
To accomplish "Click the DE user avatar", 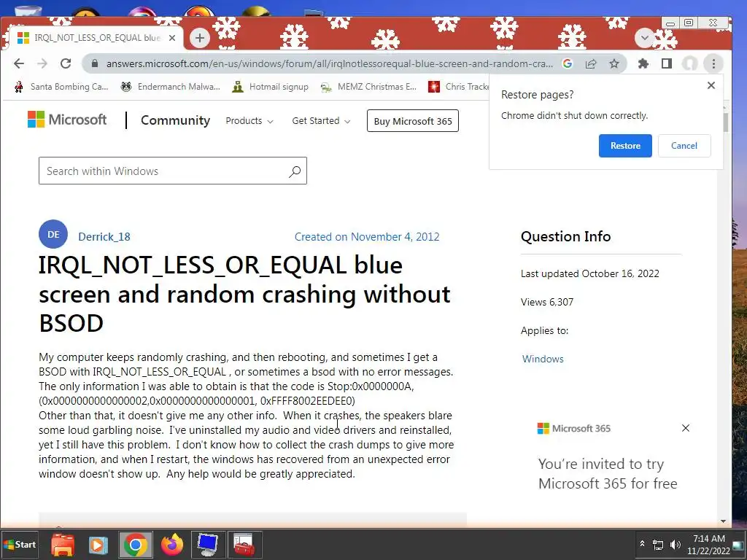I will point(53,234).
